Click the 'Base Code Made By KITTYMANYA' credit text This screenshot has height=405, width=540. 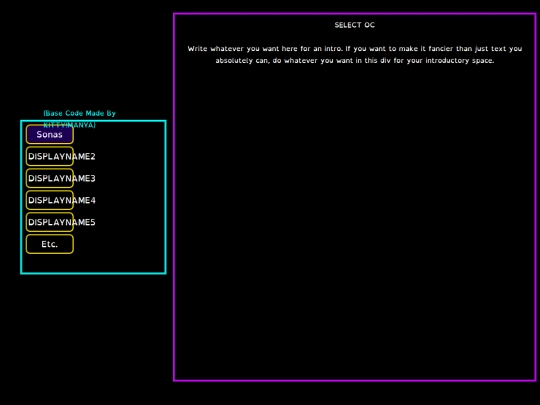coord(80,119)
